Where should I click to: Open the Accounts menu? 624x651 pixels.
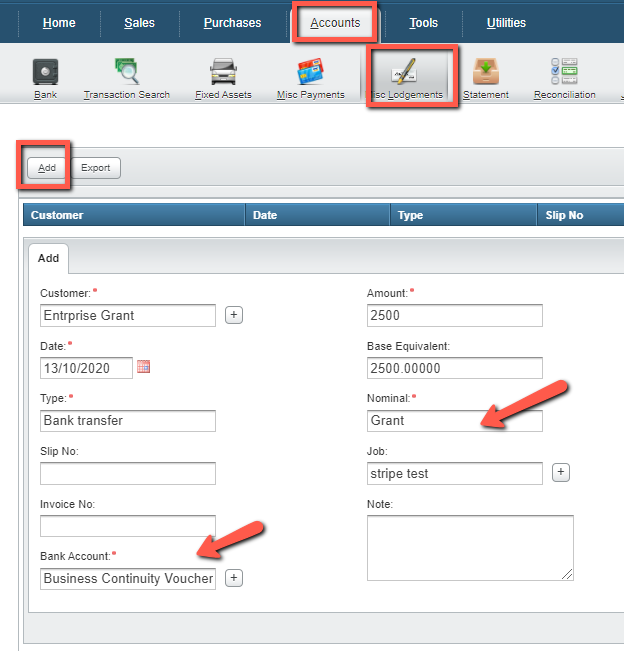click(x=335, y=23)
